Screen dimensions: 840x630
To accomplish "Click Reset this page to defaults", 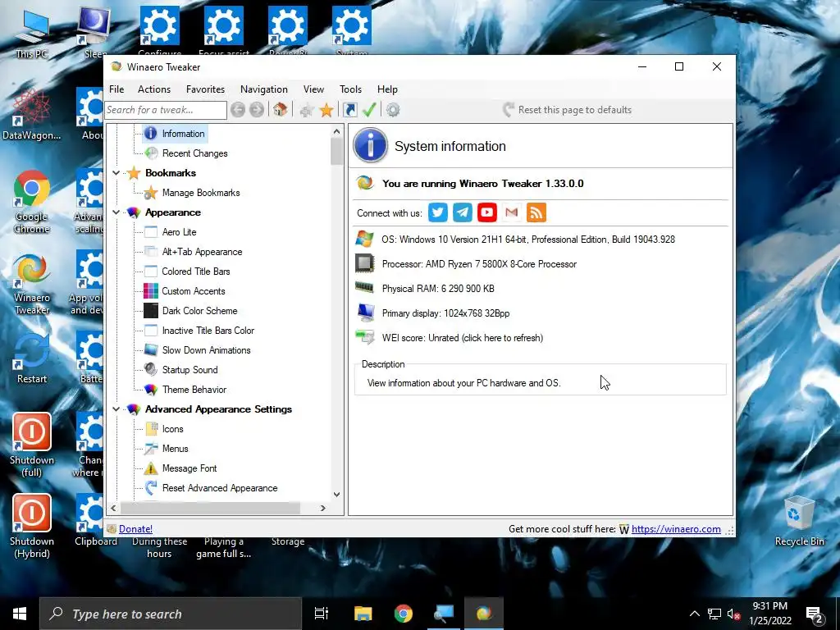I will 568,110.
